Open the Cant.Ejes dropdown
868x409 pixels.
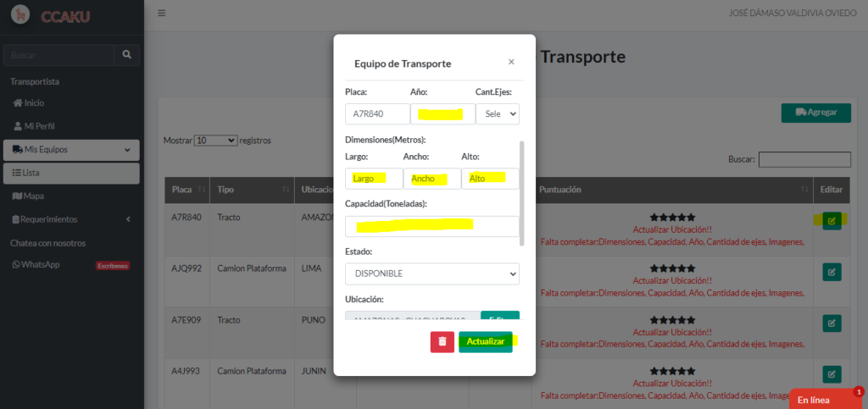tap(498, 114)
